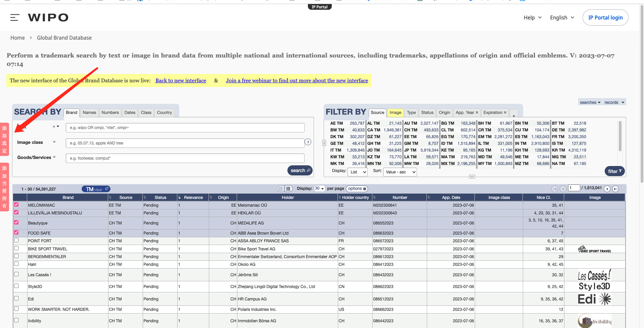Open the records dropdown

click(x=614, y=102)
